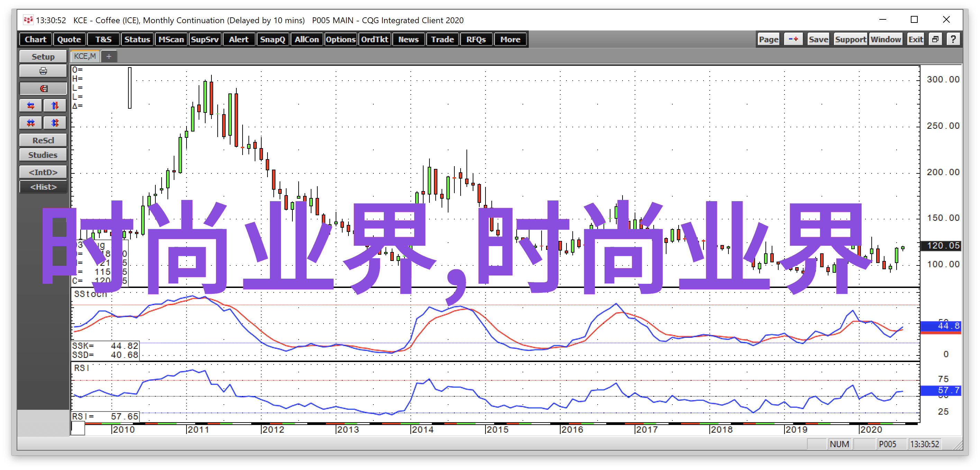The width and height of the screenshot is (980, 470).
Task: Click the horizontal compress arrows icon
Action: click(x=31, y=123)
